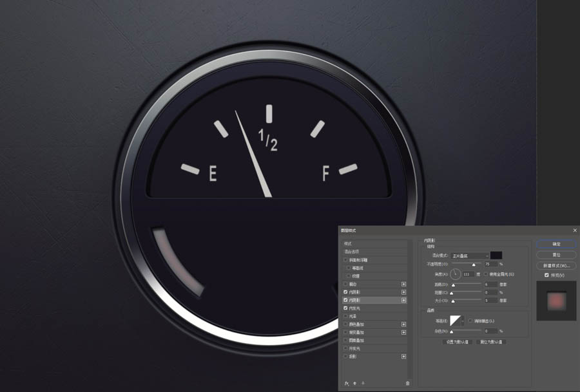Click the move effect up arrow
The height and width of the screenshot is (392, 580).
[x=354, y=384]
